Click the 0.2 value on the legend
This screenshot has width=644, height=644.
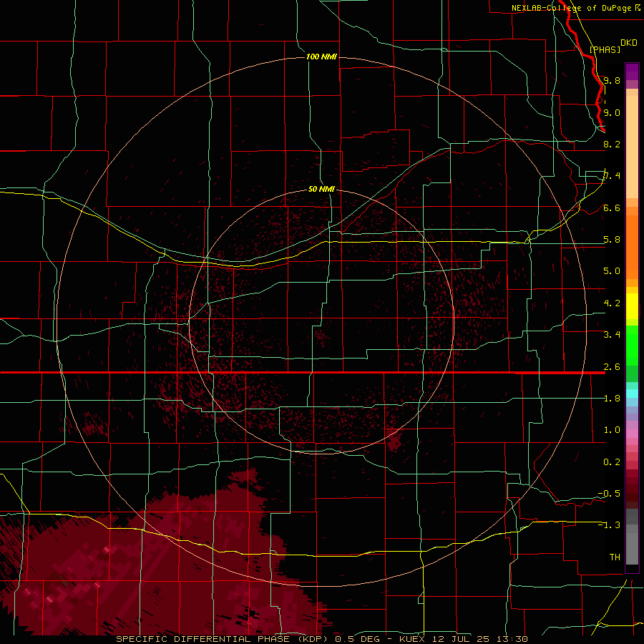[x=612, y=462]
